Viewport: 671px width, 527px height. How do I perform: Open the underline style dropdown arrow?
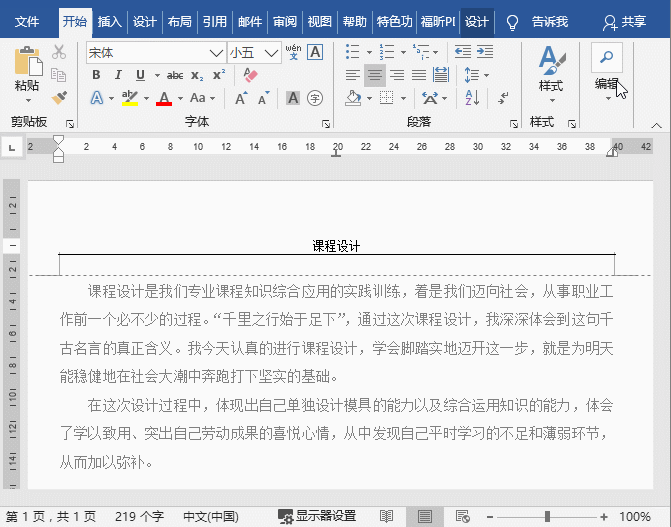click(x=157, y=76)
